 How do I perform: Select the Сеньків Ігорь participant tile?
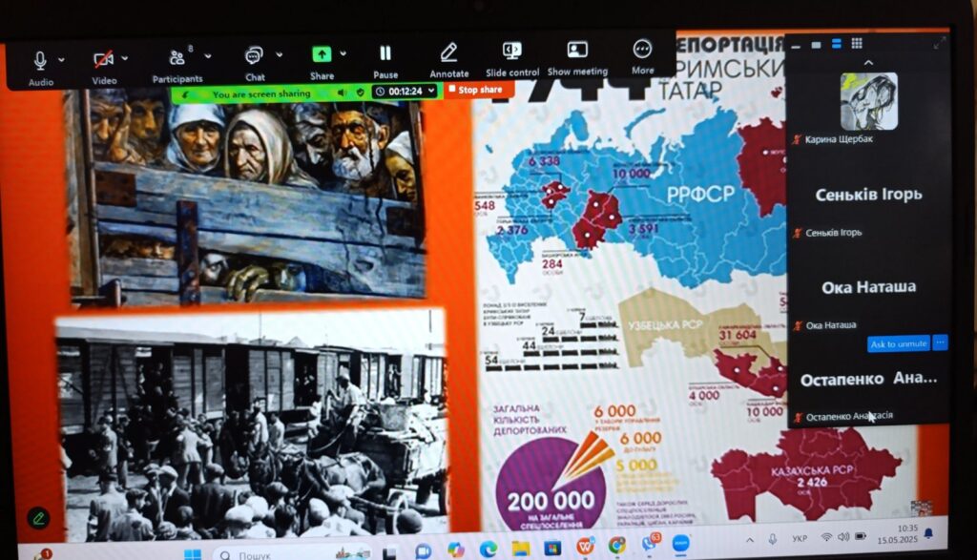coord(868,195)
